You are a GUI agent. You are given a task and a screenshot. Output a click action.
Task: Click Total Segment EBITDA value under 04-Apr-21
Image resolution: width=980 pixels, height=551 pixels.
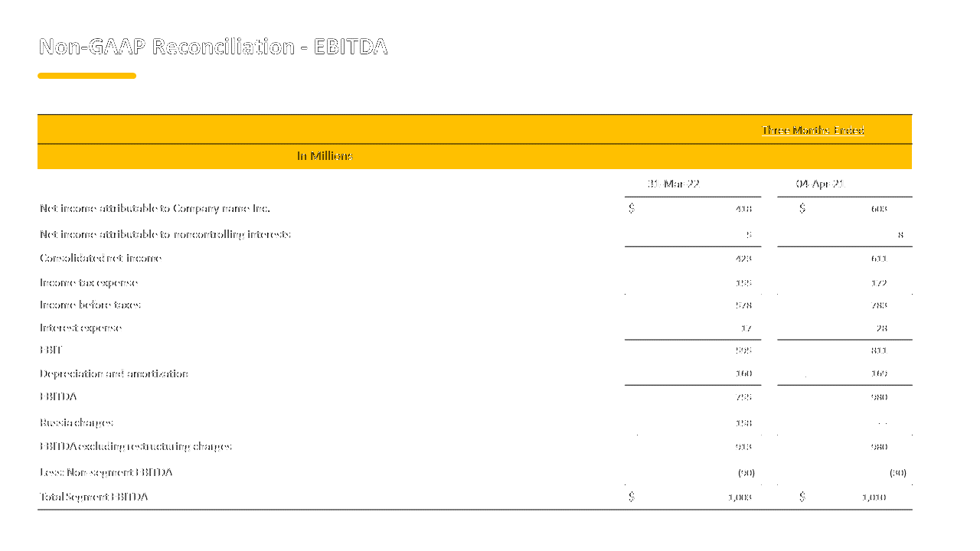874,497
